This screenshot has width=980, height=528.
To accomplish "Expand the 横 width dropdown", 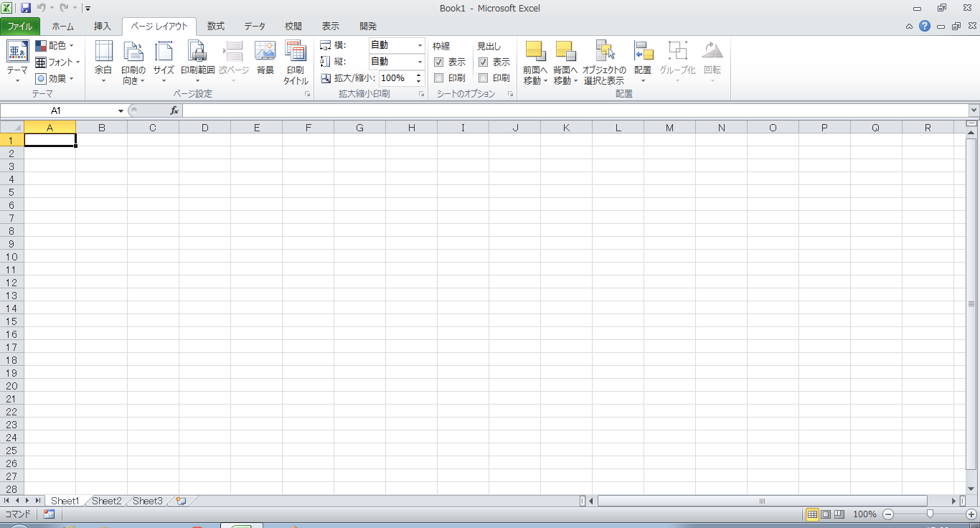I will click(420, 45).
